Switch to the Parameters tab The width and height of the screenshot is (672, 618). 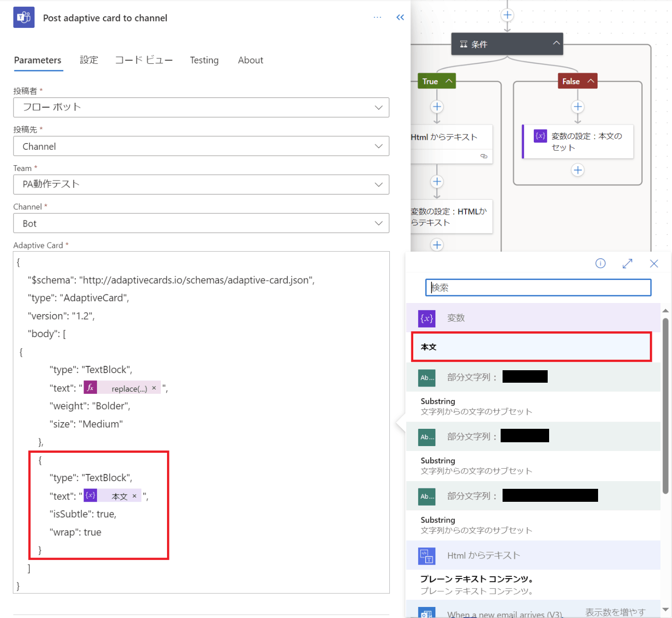click(38, 61)
